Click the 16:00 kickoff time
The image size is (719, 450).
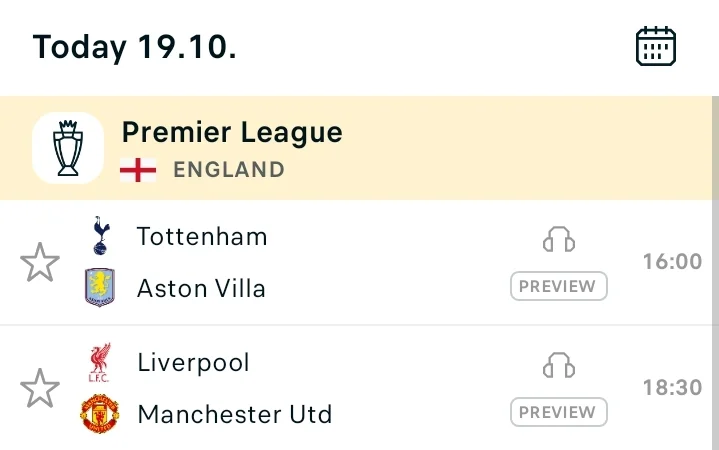tap(672, 262)
